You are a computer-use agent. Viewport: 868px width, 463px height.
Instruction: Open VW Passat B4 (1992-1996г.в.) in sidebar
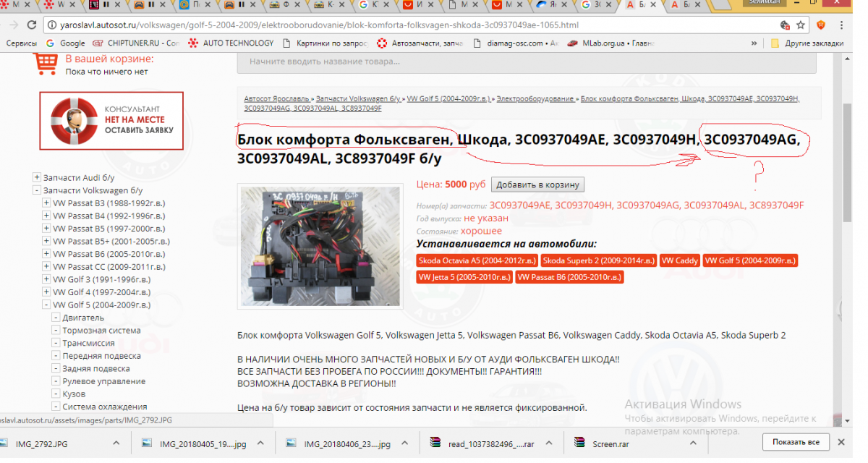pyautogui.click(x=109, y=216)
